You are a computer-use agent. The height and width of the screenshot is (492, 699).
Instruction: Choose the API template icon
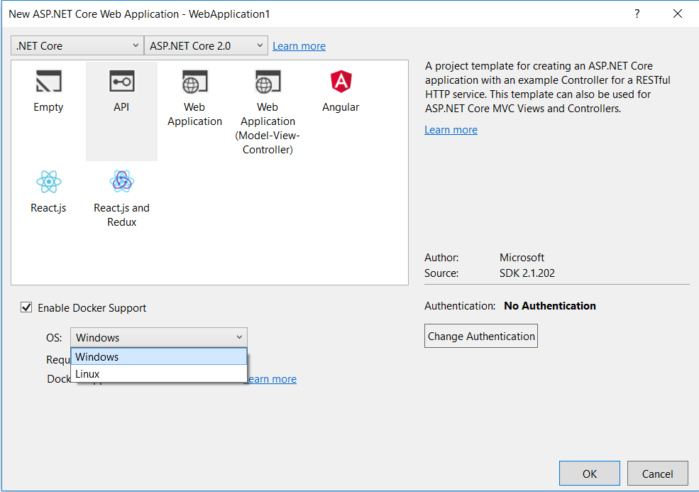pos(122,81)
